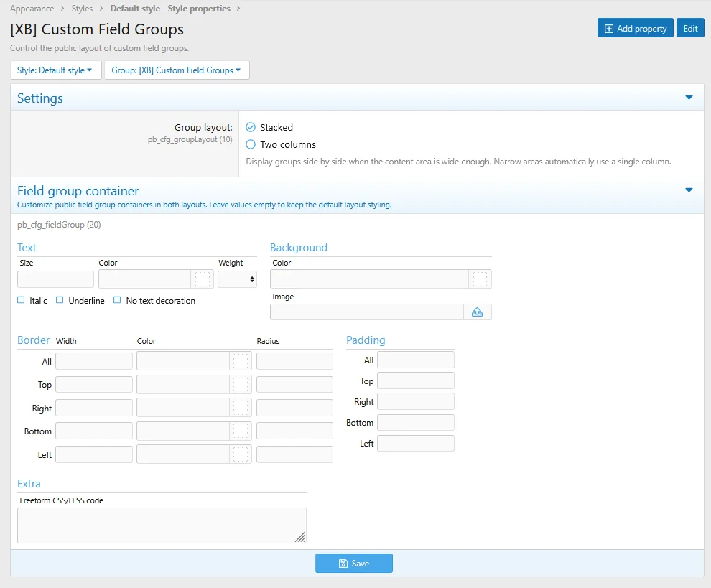Check the No text decoration box
The width and height of the screenshot is (711, 588).
coord(117,300)
